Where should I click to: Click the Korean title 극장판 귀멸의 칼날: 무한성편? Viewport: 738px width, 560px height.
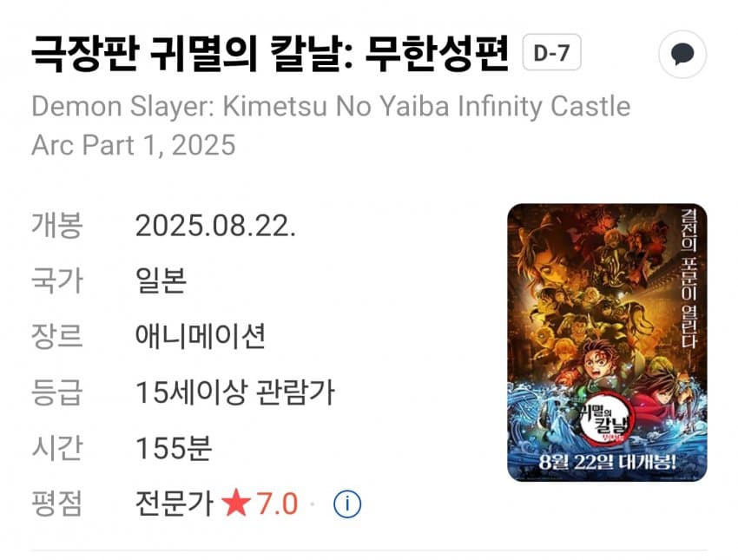pos(270,53)
